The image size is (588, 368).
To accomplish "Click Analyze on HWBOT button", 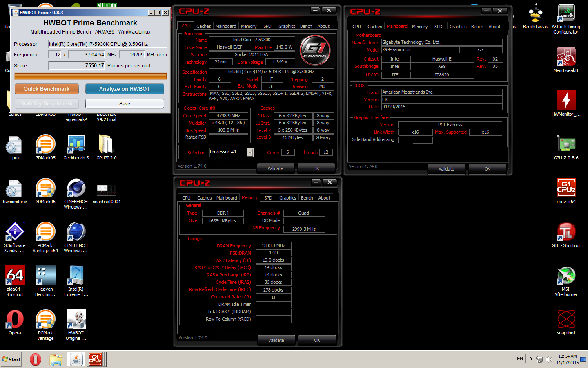I will 125,89.
